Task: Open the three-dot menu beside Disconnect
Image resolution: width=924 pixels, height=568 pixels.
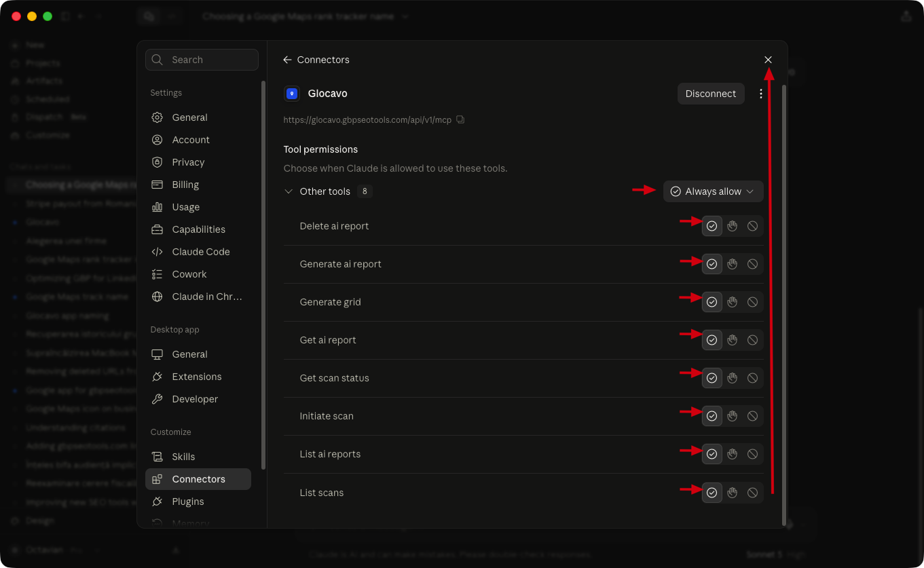Action: coord(761,94)
